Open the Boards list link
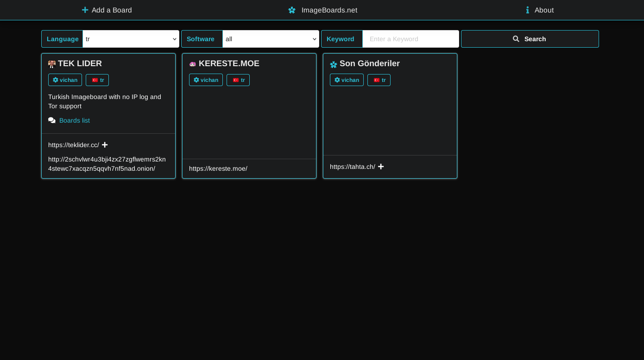Viewport: 644px width, 360px height. [x=75, y=120]
